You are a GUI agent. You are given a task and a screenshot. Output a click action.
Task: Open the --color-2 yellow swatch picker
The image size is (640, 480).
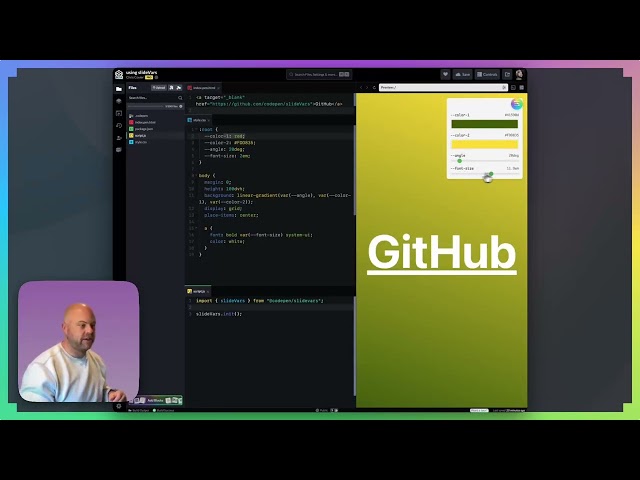(484, 144)
